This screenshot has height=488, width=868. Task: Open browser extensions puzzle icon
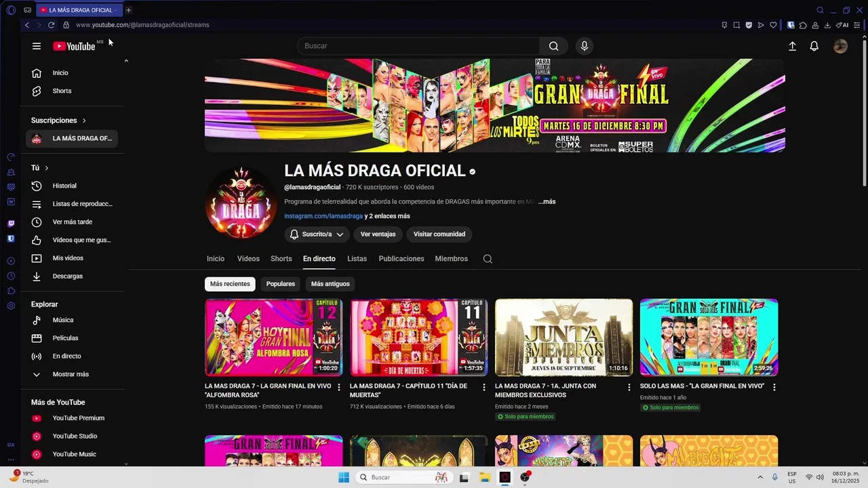(x=803, y=25)
